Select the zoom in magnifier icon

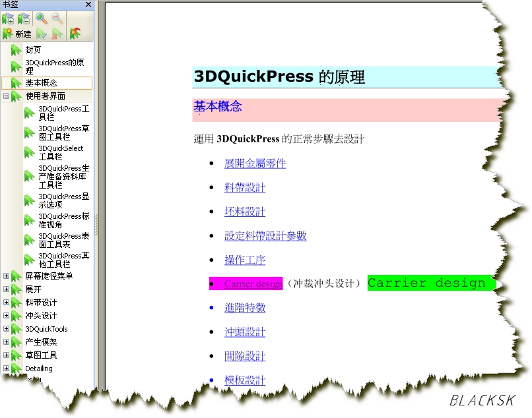coord(41,18)
